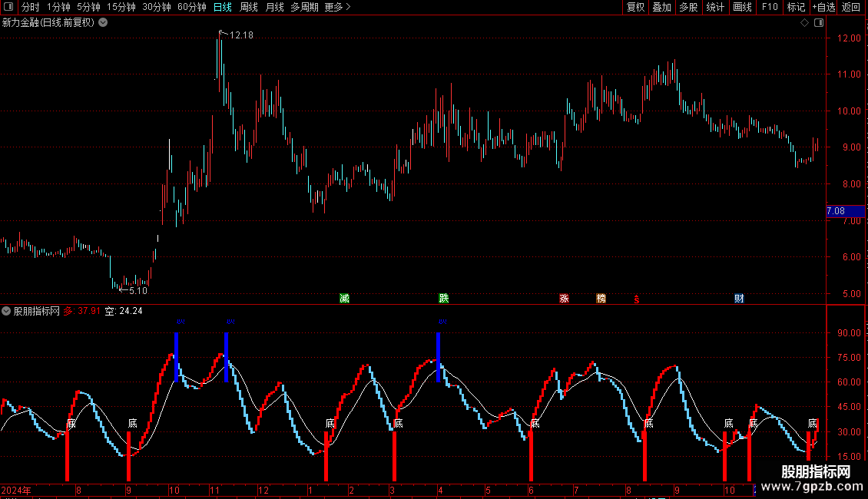Select the 日线 daily chart tab
This screenshot has height=499, width=868.
click(223, 7)
